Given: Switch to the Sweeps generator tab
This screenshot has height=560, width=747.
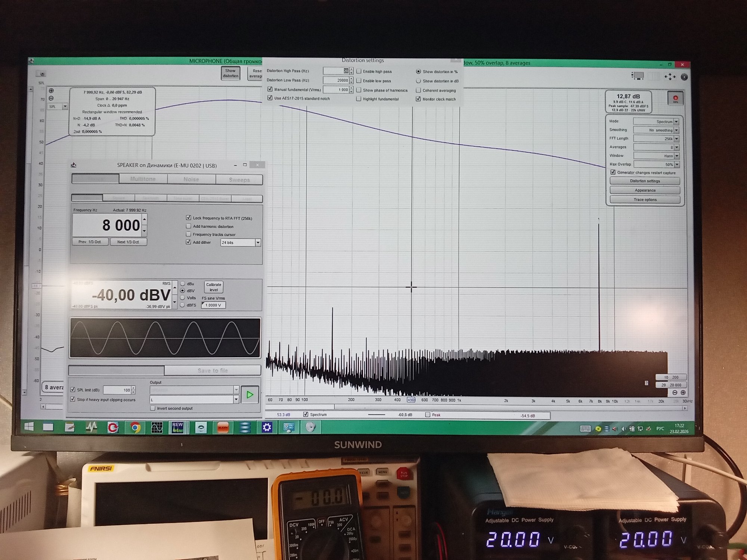Looking at the screenshot, I should click(x=239, y=180).
